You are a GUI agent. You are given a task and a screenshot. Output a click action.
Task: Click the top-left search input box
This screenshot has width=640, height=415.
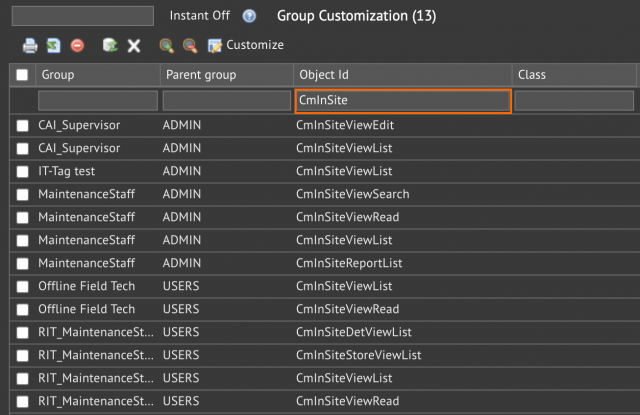coord(83,16)
